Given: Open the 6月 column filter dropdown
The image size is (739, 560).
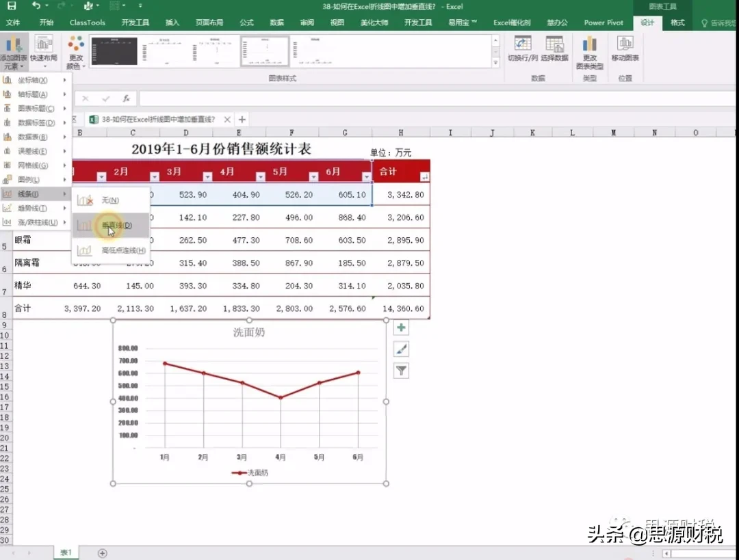Looking at the screenshot, I should click(366, 176).
